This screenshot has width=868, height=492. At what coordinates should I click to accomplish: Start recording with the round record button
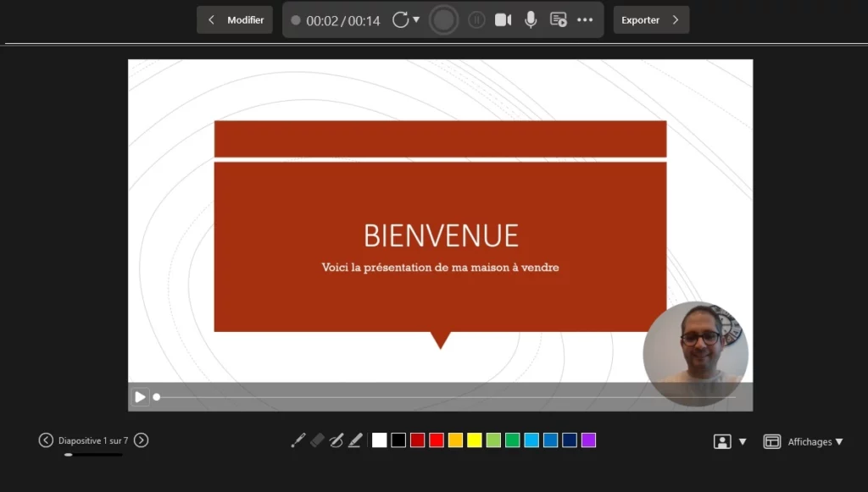[443, 20]
